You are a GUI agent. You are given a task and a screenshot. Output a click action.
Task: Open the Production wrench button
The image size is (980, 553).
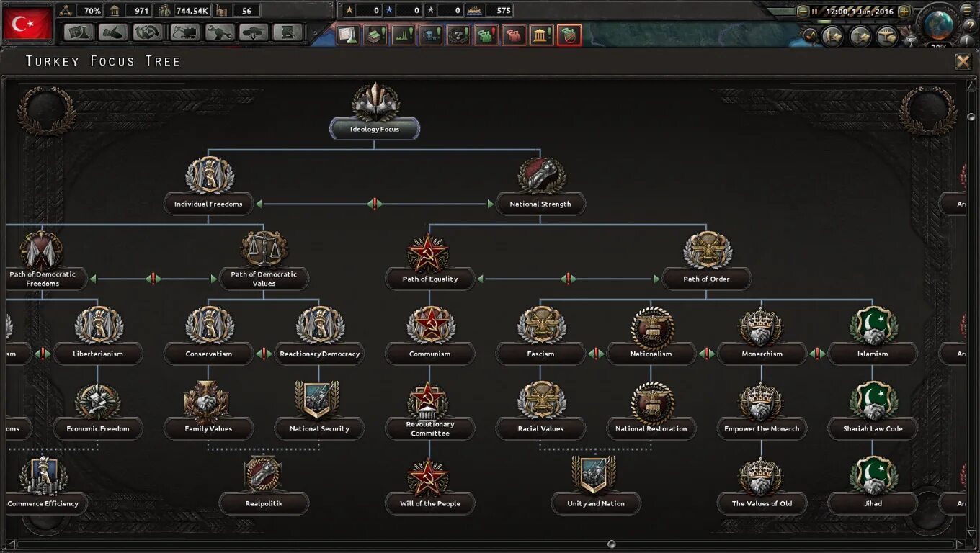[x=219, y=32]
